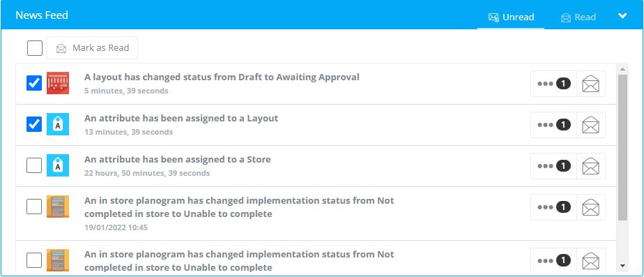Click the attribute tag icon for Store notification
This screenshot has width=644, height=277.
(x=57, y=165)
